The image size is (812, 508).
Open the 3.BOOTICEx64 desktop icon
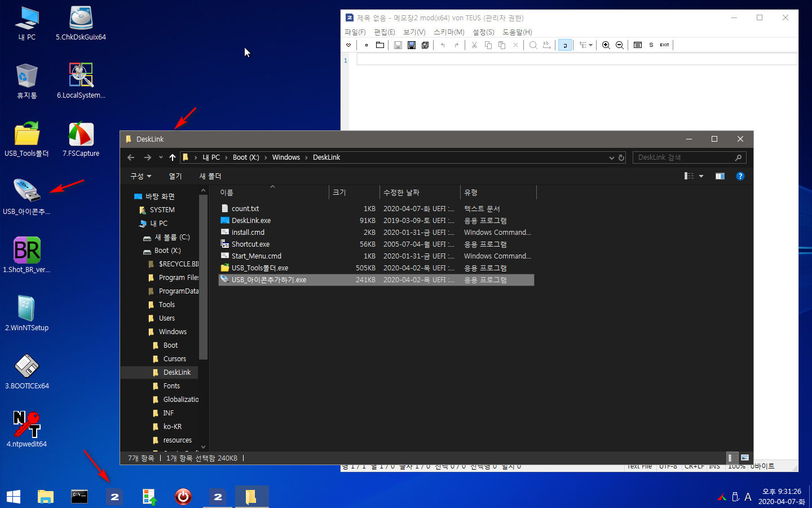click(x=27, y=372)
